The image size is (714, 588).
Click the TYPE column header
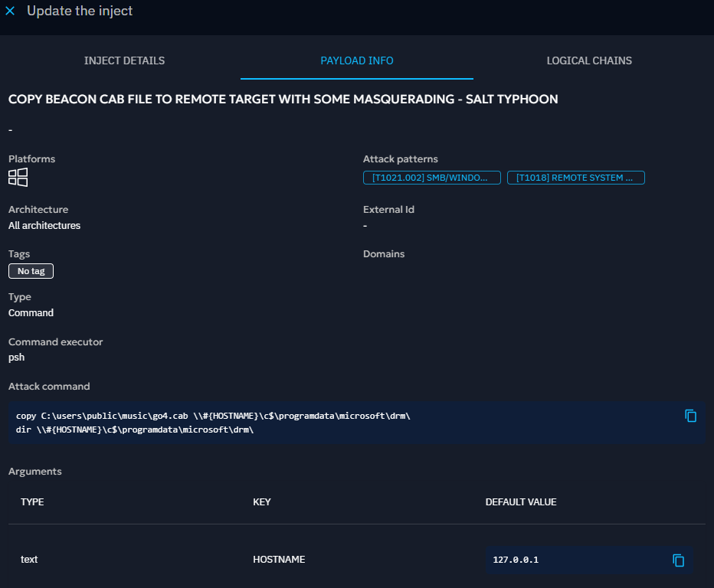point(32,502)
